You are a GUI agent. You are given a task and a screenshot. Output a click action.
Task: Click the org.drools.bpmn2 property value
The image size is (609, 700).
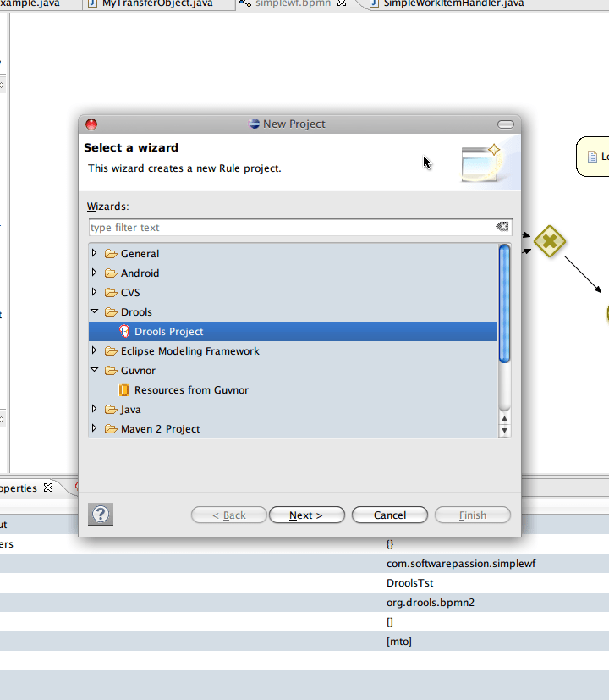430,602
